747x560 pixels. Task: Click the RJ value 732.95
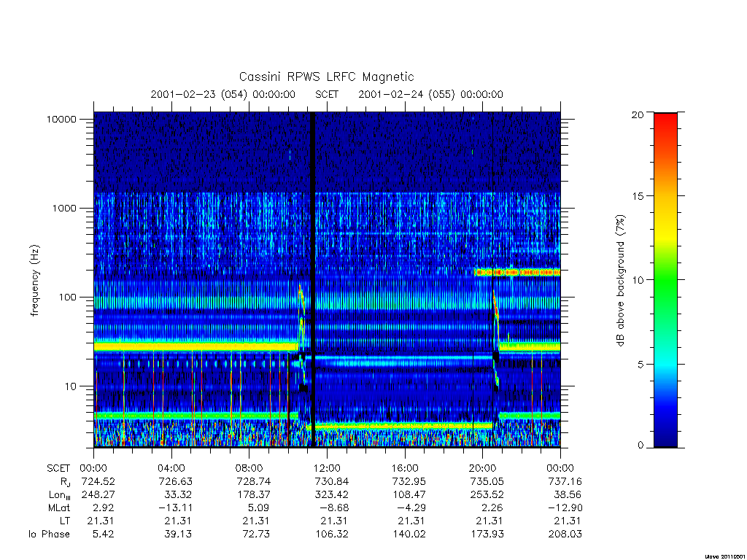click(409, 481)
